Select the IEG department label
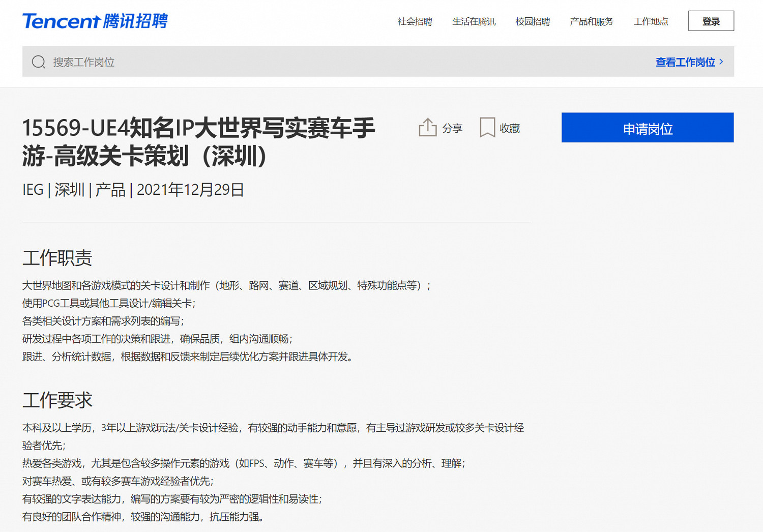The image size is (763, 532). [32, 189]
